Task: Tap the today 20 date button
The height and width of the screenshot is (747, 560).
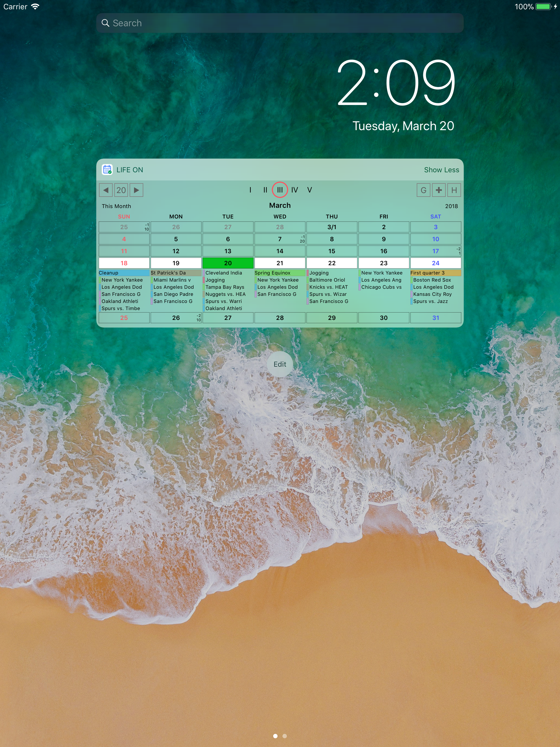Action: pyautogui.click(x=121, y=190)
